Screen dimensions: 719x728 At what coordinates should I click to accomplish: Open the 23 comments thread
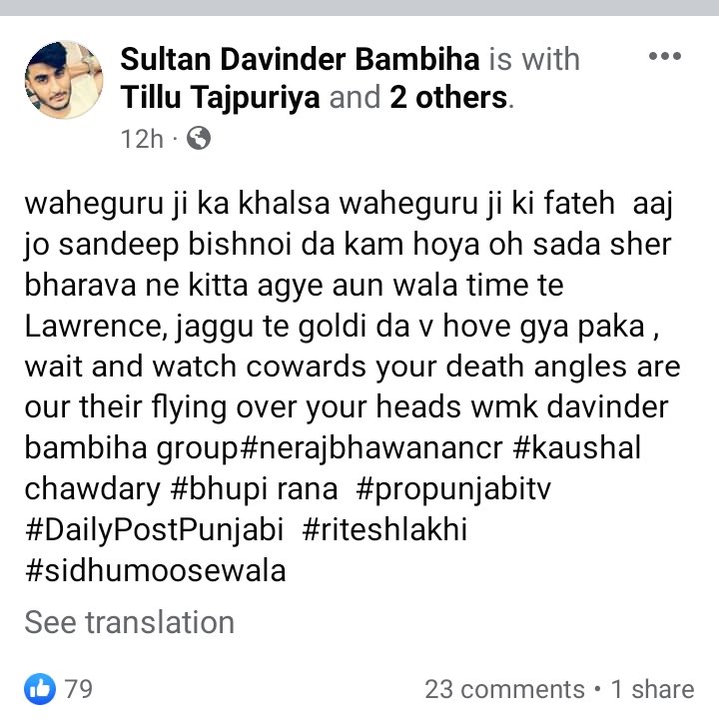tap(504, 689)
